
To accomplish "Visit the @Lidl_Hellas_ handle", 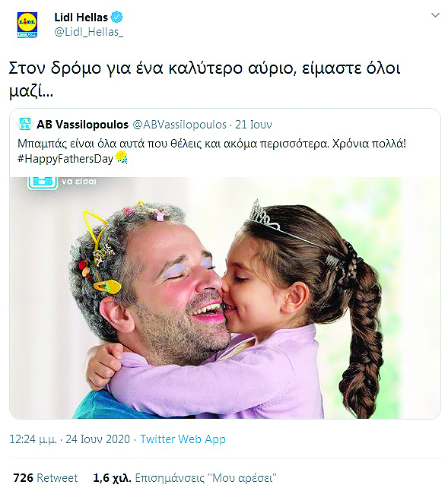I will pyautogui.click(x=89, y=32).
